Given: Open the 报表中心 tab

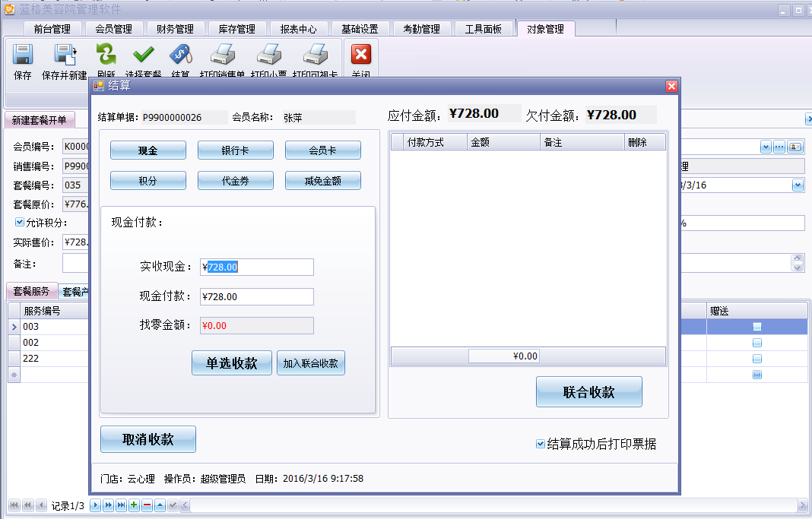Looking at the screenshot, I should [298, 29].
